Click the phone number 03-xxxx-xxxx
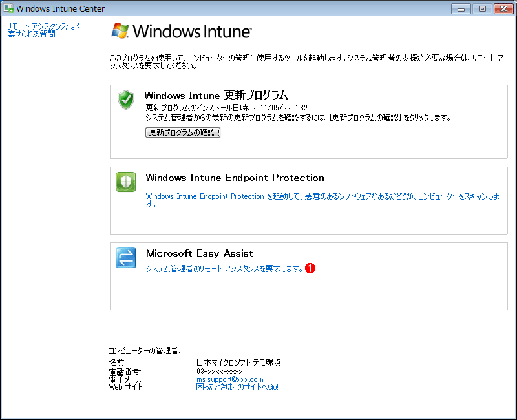The height and width of the screenshot is (420, 517). click(220, 372)
